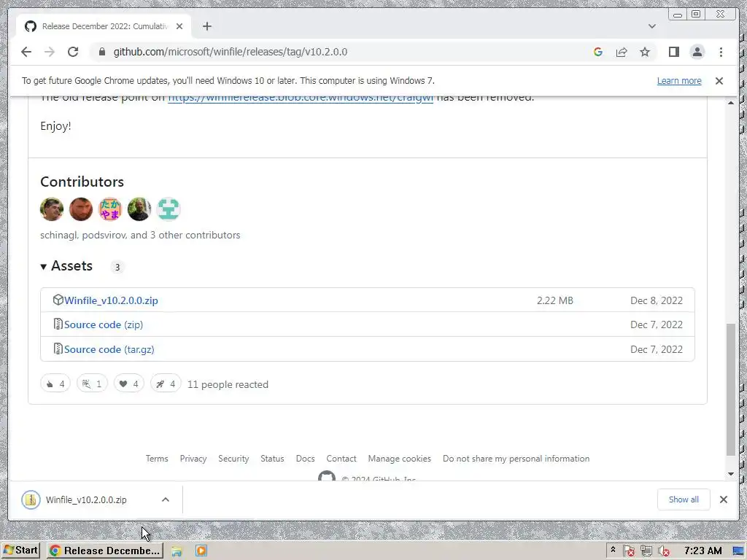Reload the page with refresh icon
Image resolution: width=747 pixels, height=560 pixels.
pyautogui.click(x=73, y=52)
